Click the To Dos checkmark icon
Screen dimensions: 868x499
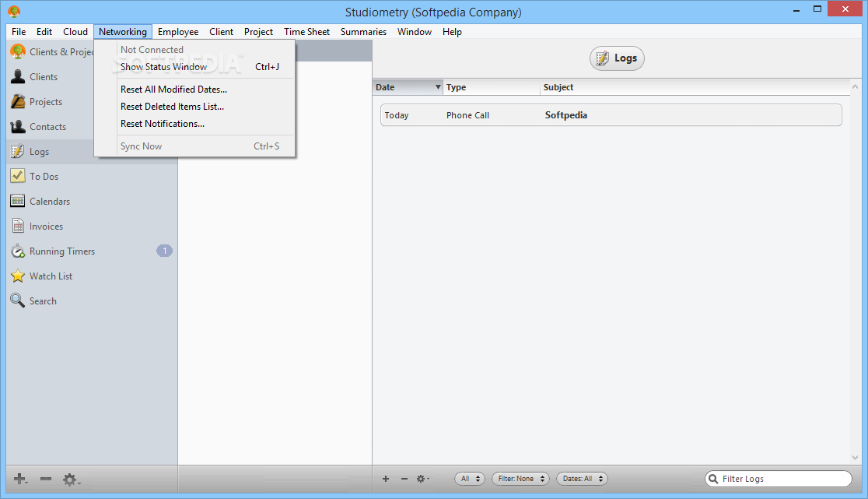(x=18, y=176)
